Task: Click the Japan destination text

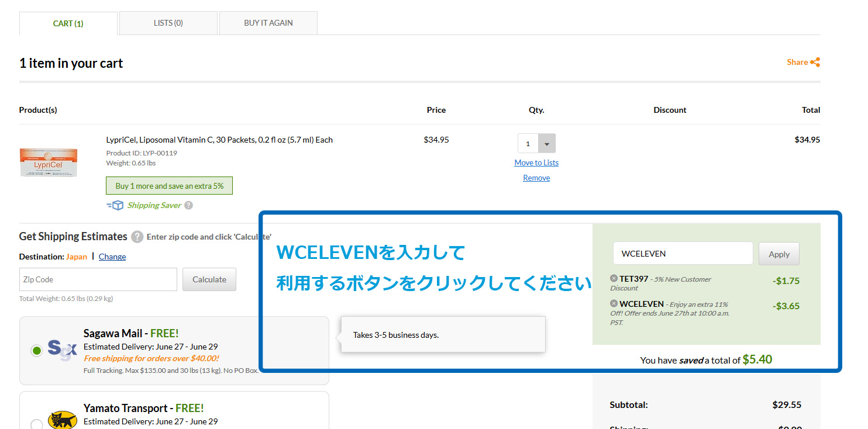Action: (x=76, y=257)
